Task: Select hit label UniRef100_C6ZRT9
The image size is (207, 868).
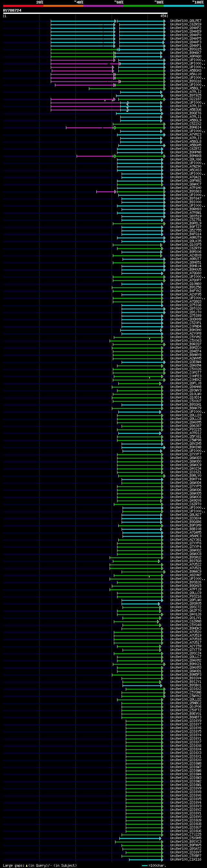Action: click(186, 248)
